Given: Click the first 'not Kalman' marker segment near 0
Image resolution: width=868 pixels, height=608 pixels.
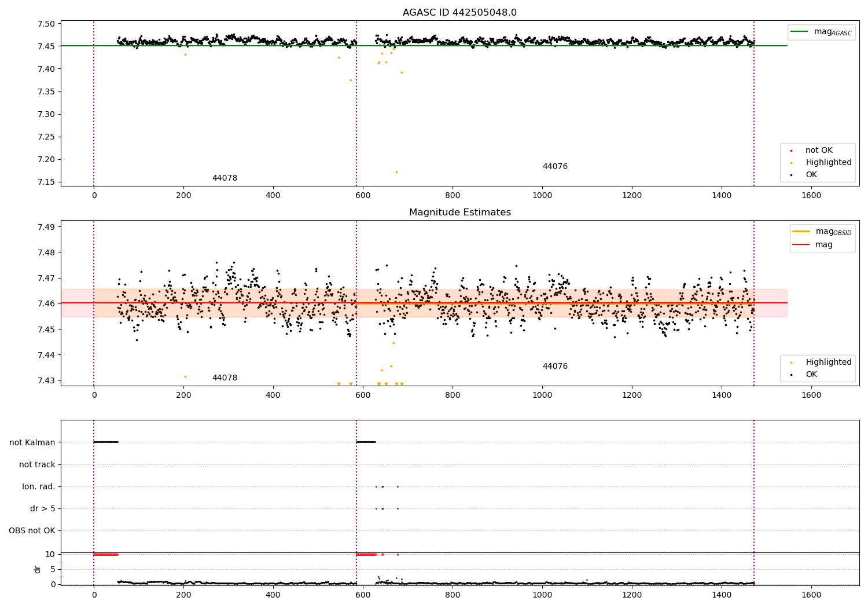Looking at the screenshot, I should [x=106, y=442].
